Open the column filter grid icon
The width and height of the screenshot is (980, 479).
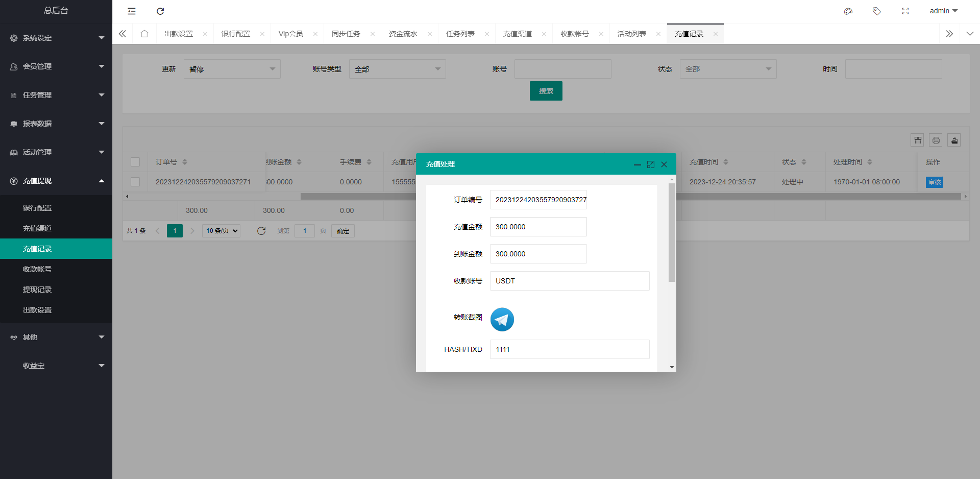[918, 140]
